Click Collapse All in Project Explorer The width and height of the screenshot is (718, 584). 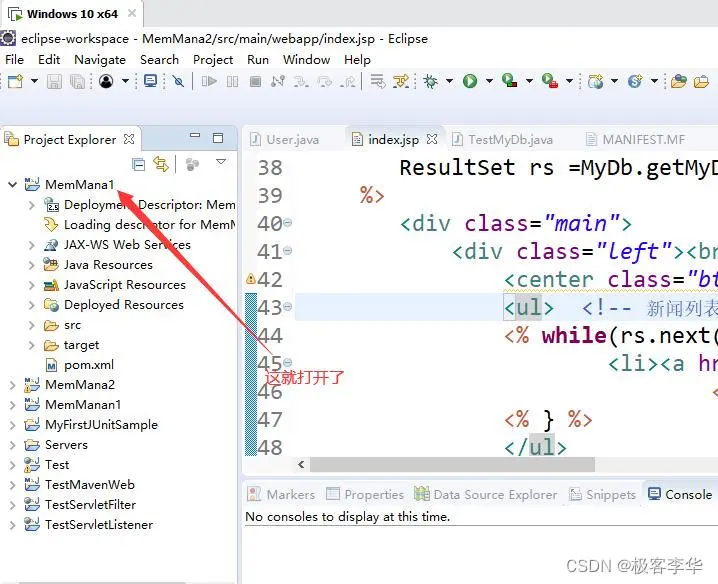(x=138, y=164)
